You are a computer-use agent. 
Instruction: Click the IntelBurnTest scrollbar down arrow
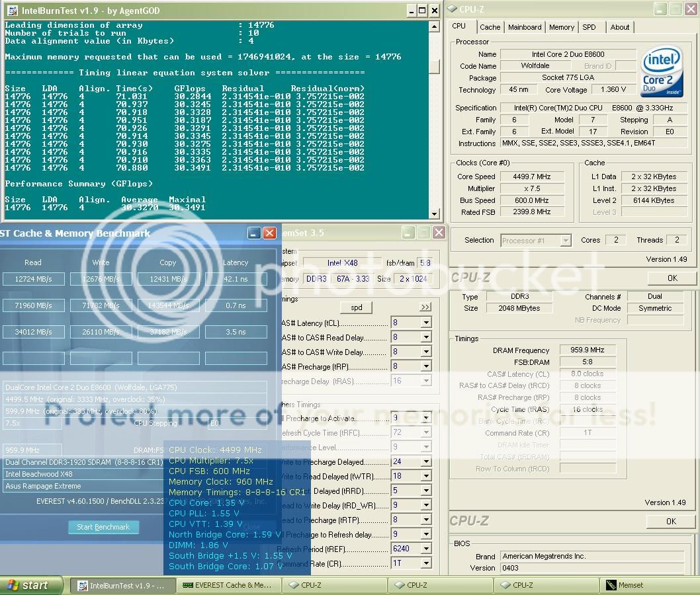pos(434,214)
